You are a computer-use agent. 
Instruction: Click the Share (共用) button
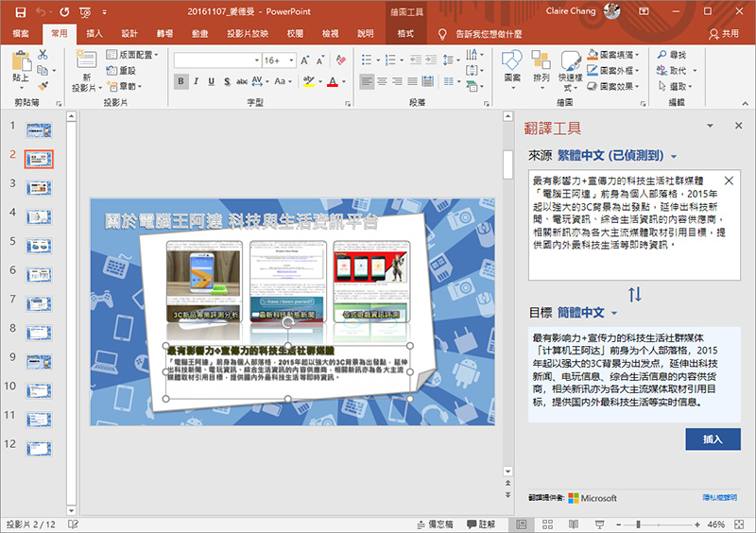pyautogui.click(x=724, y=33)
